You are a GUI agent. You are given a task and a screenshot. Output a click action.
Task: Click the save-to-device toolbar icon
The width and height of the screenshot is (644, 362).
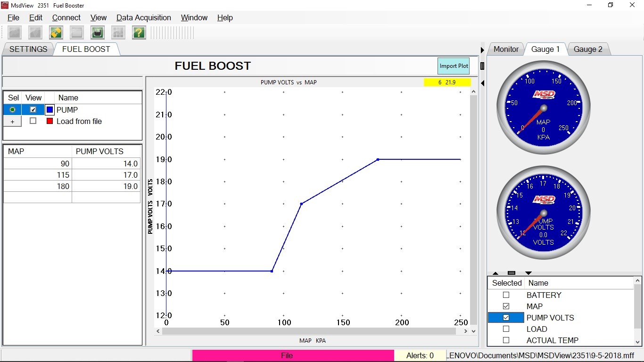(x=98, y=33)
